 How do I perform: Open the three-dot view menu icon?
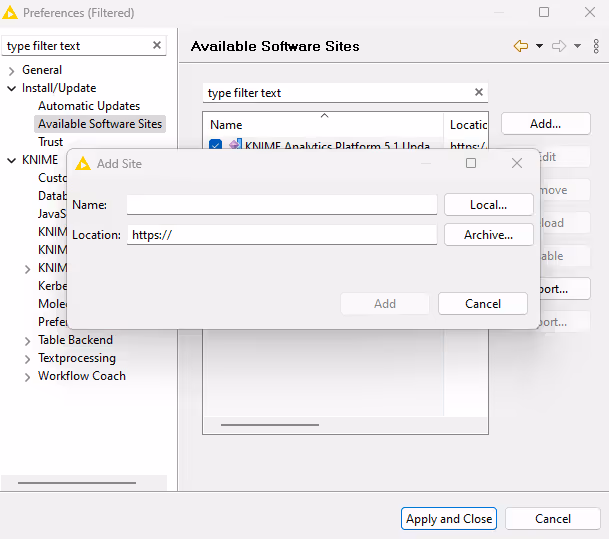pos(596,46)
